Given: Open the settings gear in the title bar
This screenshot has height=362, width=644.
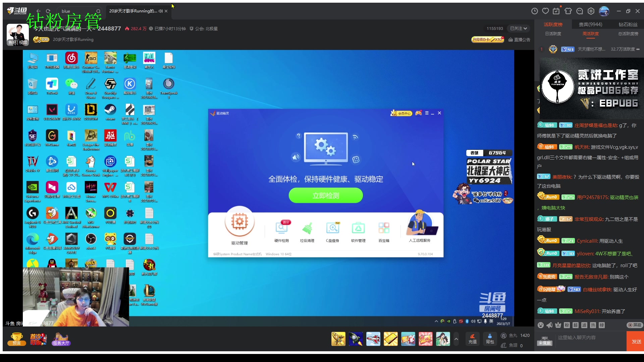Looking at the screenshot, I should coord(590,11).
